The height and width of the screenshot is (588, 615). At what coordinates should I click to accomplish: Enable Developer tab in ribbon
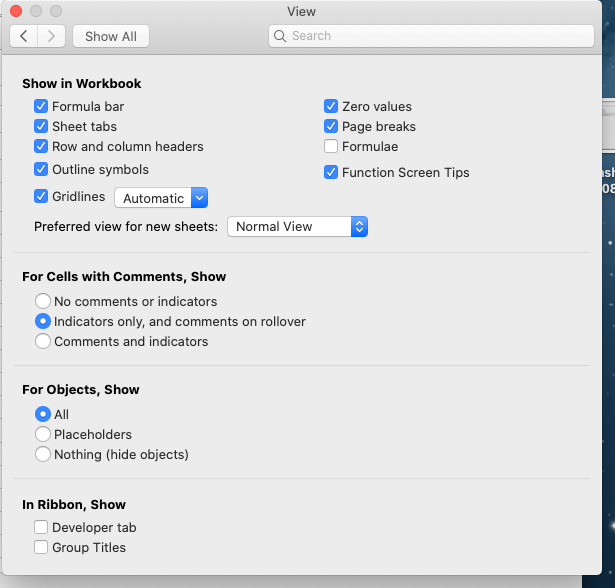click(41, 527)
